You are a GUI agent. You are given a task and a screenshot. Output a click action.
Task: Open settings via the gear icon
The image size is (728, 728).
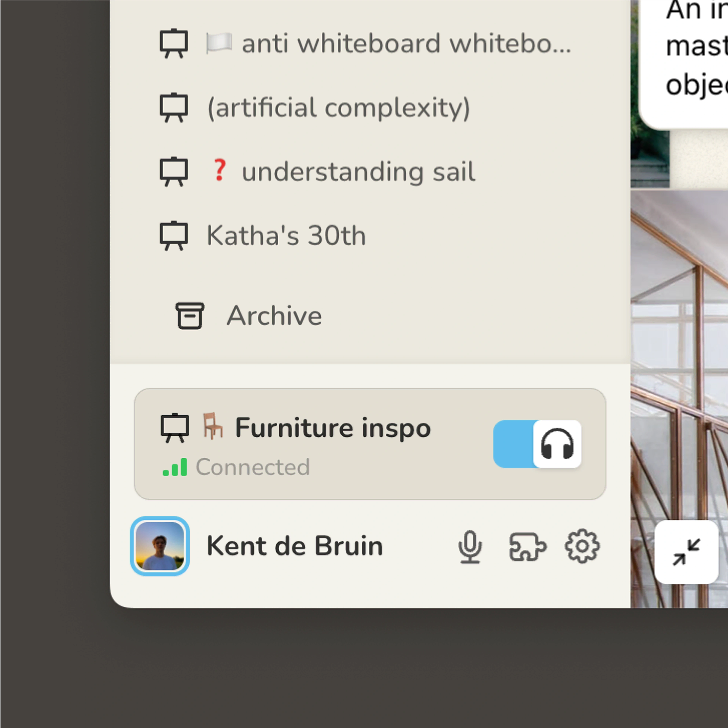[x=582, y=546]
